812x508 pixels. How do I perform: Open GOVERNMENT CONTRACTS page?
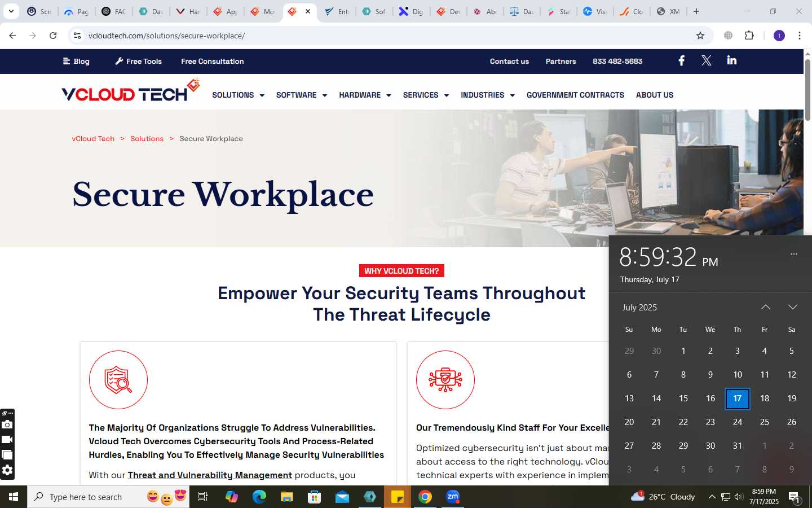(575, 95)
